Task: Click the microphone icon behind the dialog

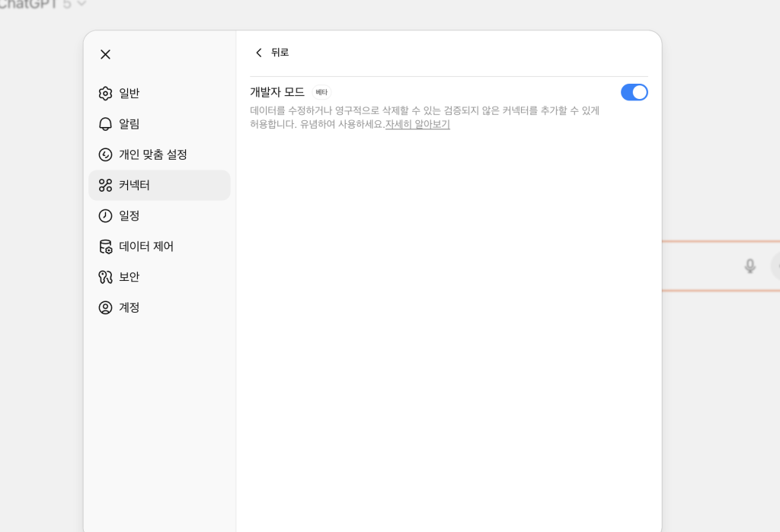Action: 750,266
